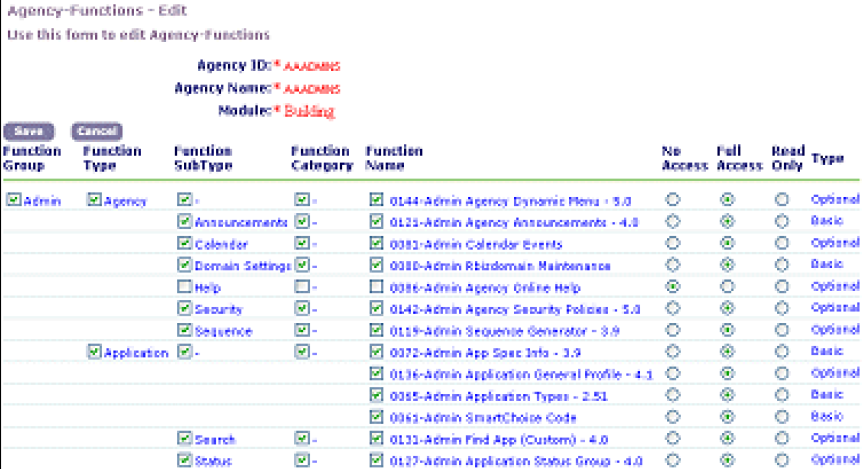Check the 0386-Admin Agency Online Help checkbox
The image size is (864, 469).
point(376,287)
